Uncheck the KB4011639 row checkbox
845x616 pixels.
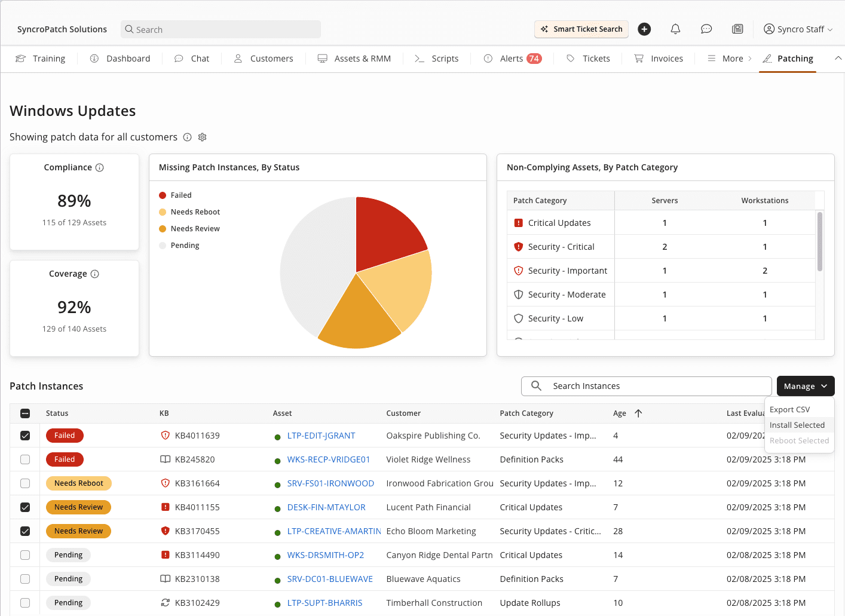coord(25,436)
